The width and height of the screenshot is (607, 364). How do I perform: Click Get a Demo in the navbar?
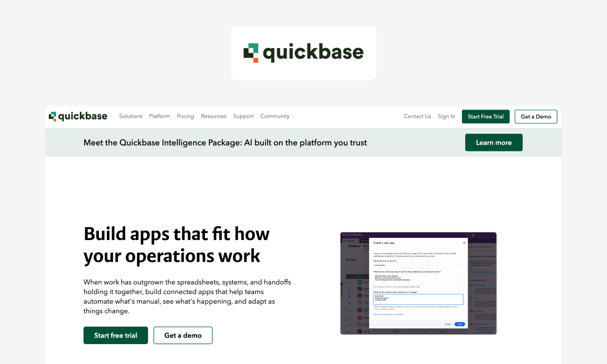coord(536,116)
